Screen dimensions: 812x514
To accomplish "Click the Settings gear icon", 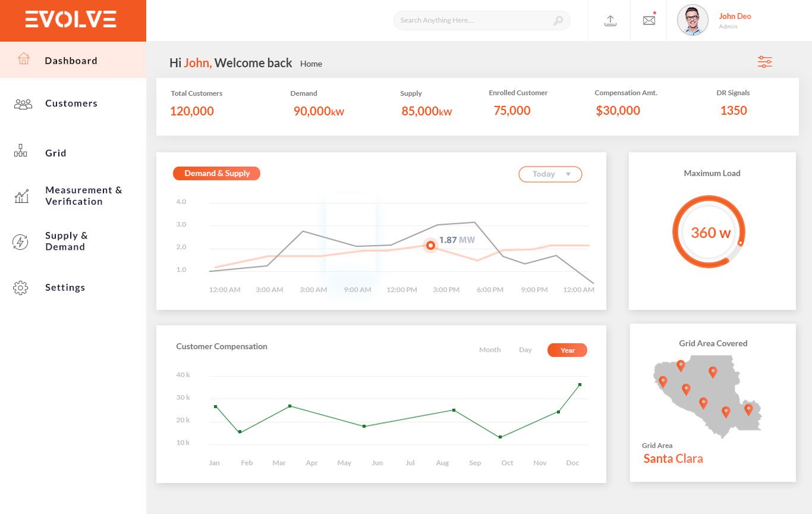I will coord(20,288).
